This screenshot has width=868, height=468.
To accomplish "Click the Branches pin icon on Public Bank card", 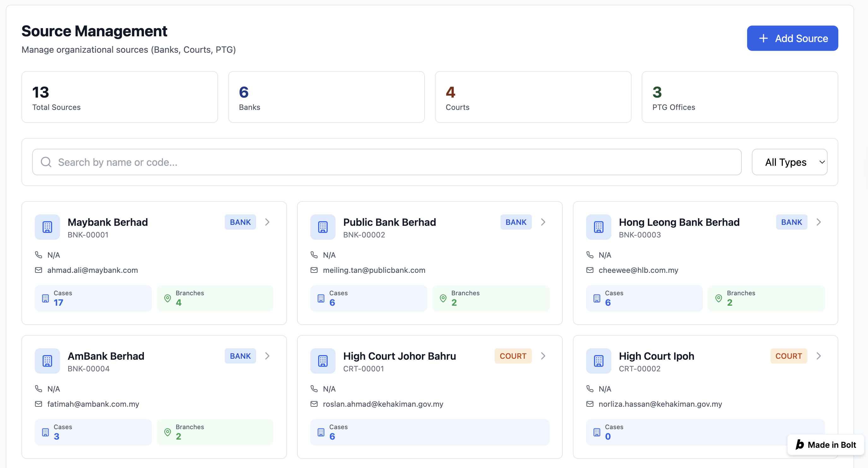I will (x=443, y=298).
